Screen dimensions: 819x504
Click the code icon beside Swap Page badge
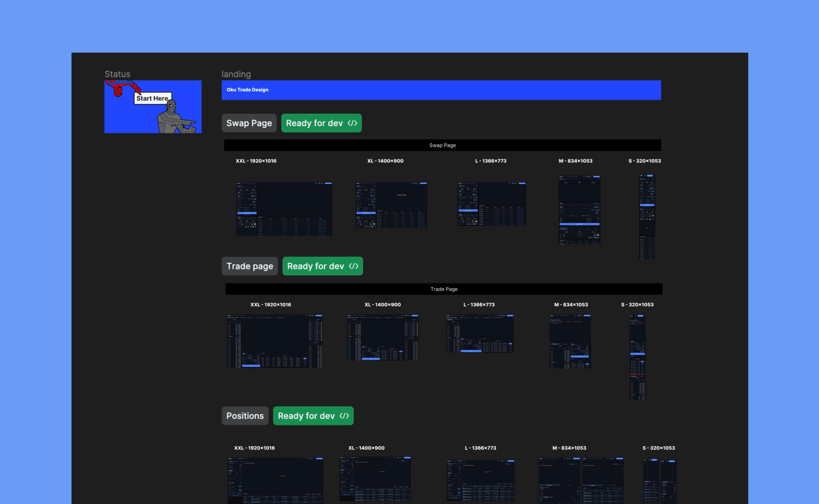coord(352,123)
